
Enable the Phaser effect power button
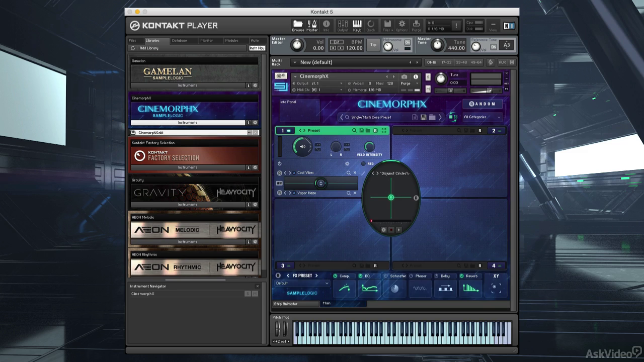411,276
